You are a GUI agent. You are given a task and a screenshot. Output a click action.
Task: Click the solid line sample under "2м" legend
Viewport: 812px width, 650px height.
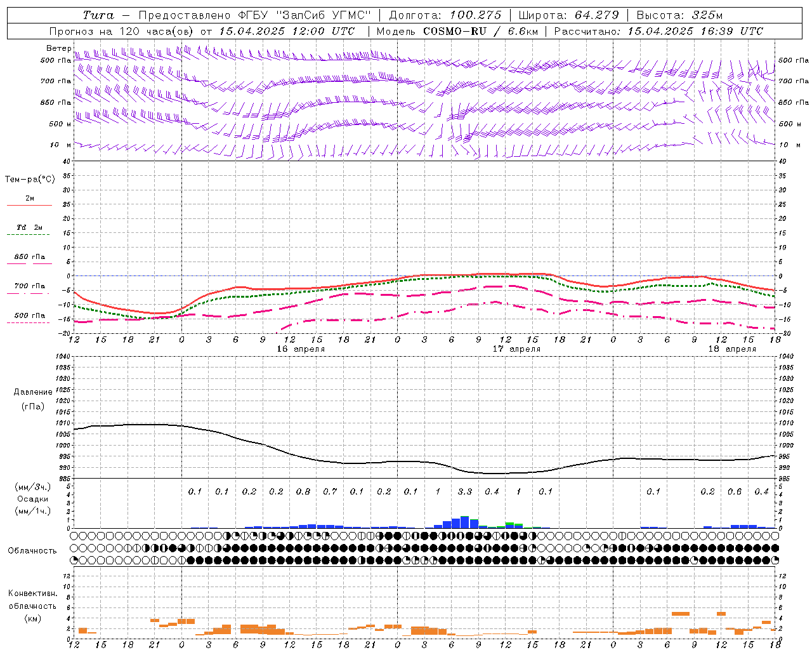point(29,206)
